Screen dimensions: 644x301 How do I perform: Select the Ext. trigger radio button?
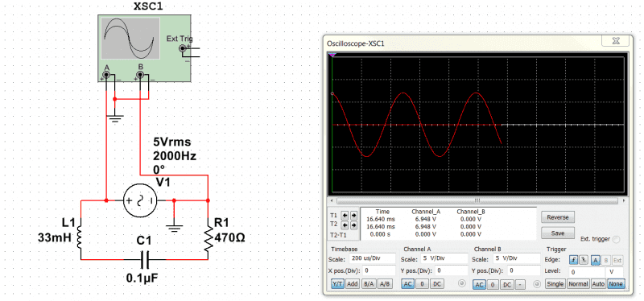pos(616,239)
